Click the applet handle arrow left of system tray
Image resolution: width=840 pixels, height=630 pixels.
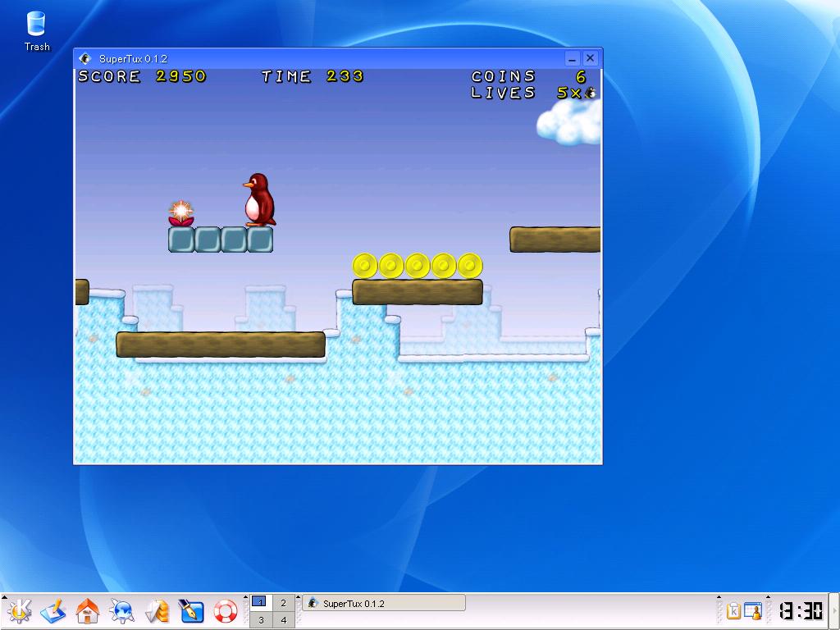click(719, 597)
